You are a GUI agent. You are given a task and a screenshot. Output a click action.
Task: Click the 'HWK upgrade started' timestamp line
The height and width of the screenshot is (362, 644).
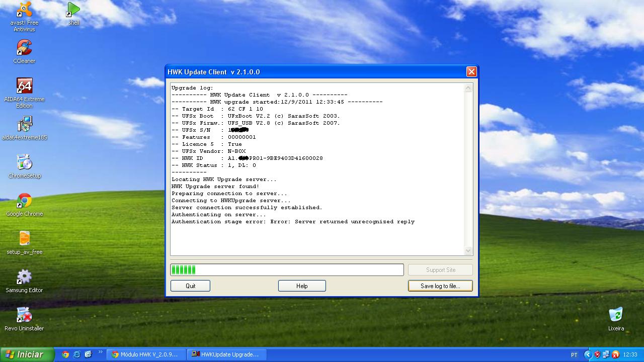pos(277,102)
